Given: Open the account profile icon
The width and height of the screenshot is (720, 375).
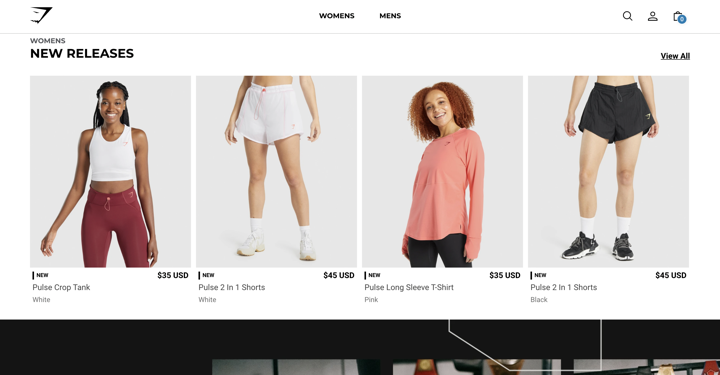Looking at the screenshot, I should (x=652, y=16).
